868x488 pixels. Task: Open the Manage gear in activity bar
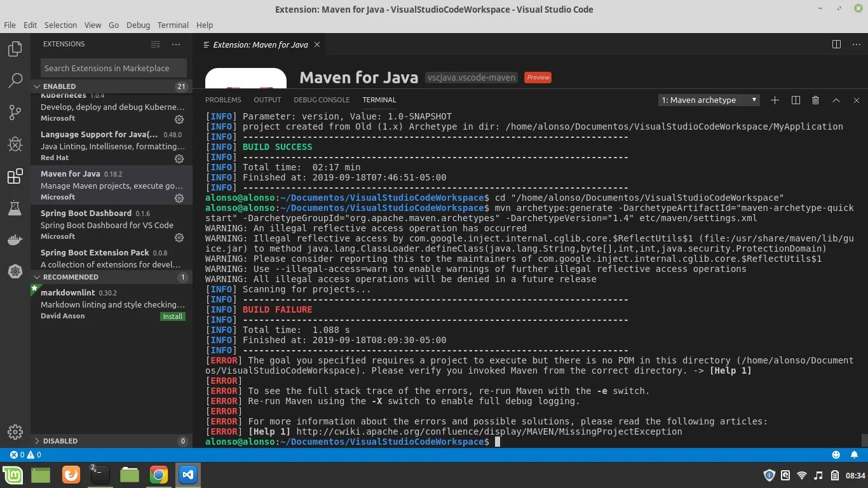15,431
